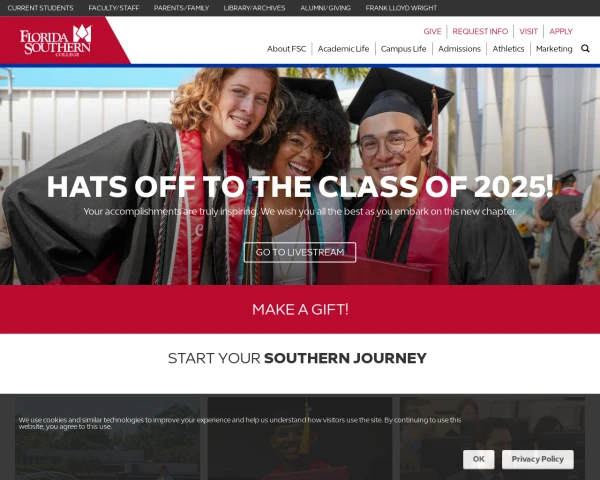Click the Florida Southern College logo
Viewport: 600px width, 480px height.
56,41
